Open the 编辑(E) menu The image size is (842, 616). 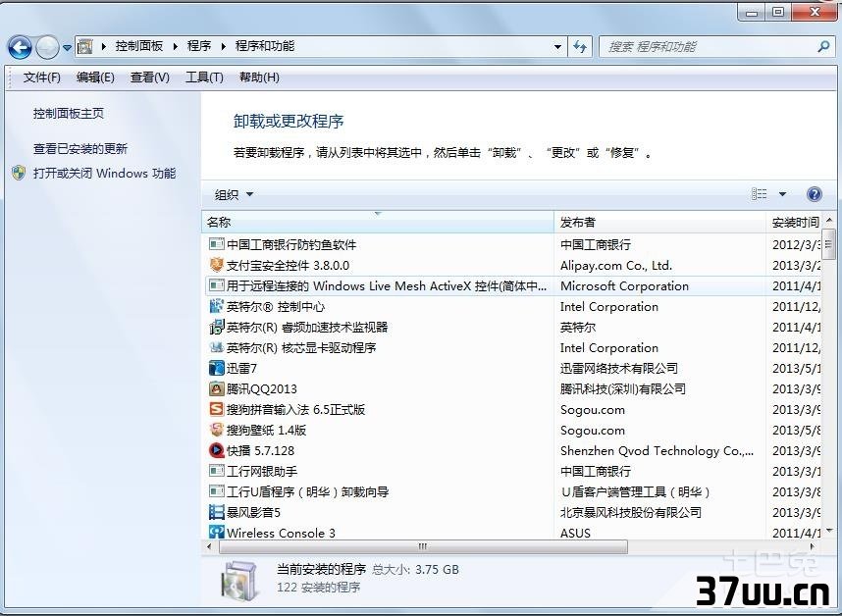click(95, 77)
